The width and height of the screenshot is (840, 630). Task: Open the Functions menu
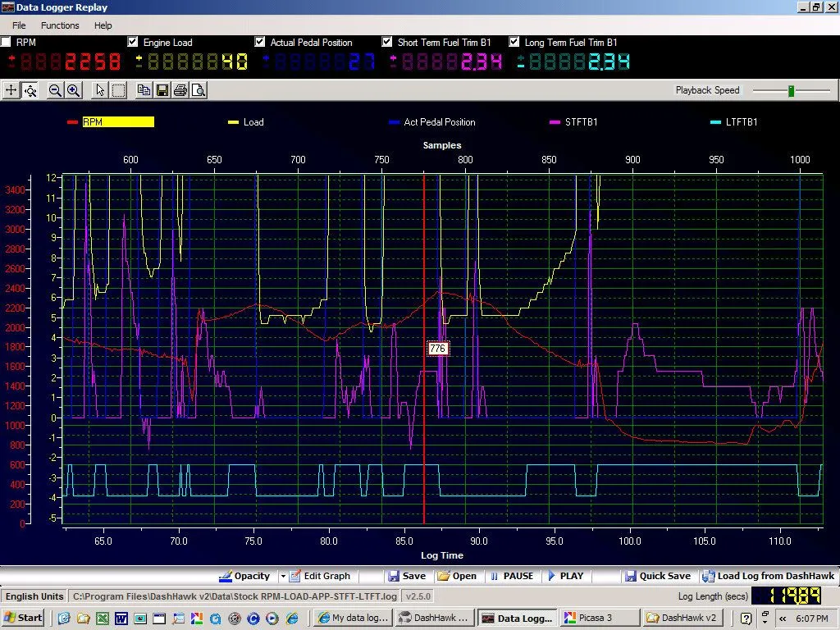click(x=60, y=25)
